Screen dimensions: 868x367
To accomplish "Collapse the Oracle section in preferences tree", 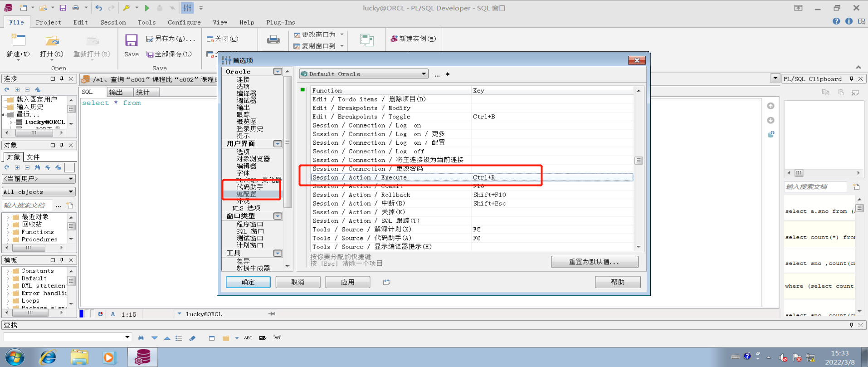I will [278, 72].
